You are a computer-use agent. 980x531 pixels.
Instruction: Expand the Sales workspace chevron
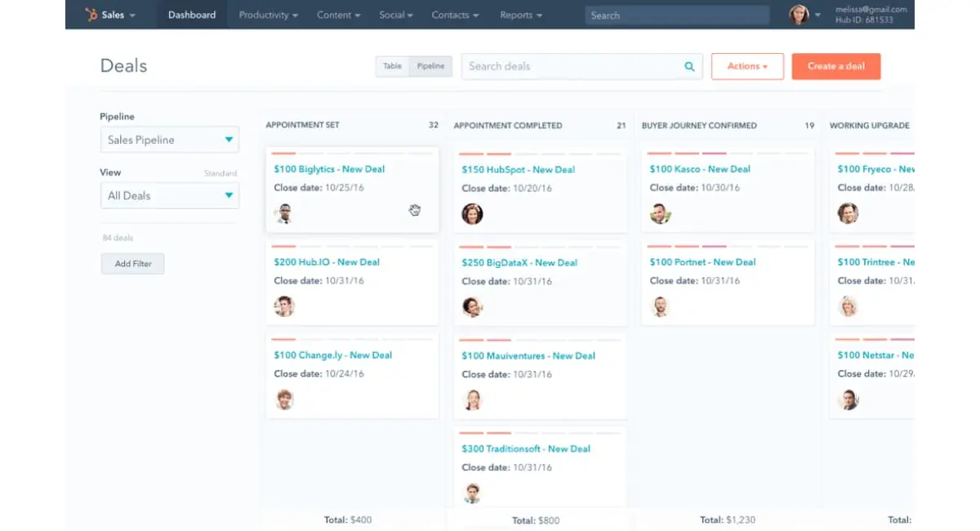click(131, 14)
